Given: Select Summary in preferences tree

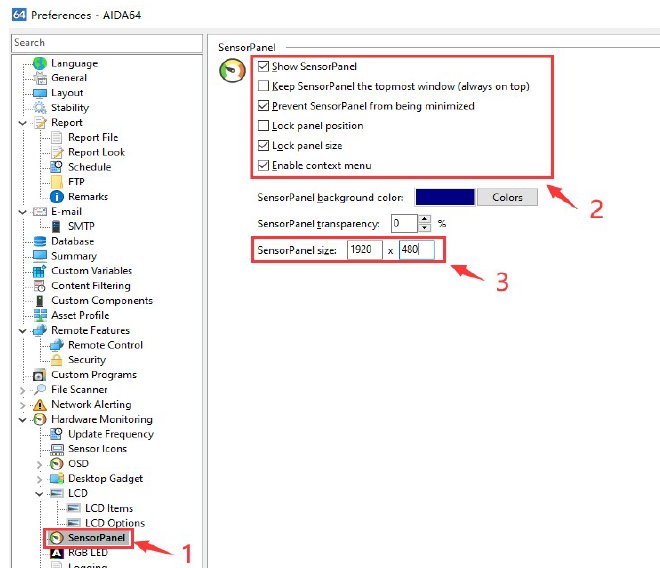Looking at the screenshot, I should pyautogui.click(x=74, y=256).
